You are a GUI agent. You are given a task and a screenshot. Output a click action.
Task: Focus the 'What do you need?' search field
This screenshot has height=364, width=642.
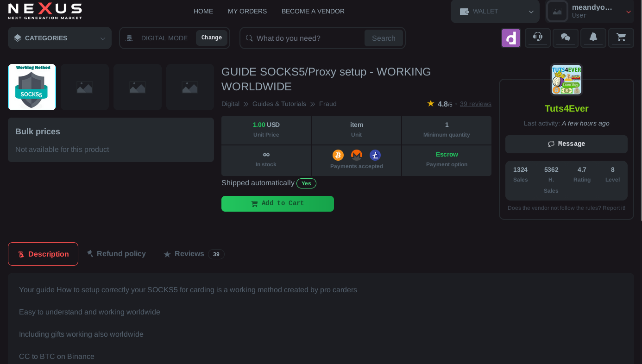[308, 38]
